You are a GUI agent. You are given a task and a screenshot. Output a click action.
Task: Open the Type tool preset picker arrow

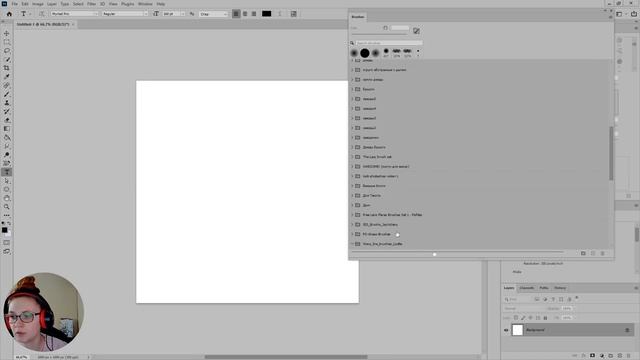pos(30,14)
